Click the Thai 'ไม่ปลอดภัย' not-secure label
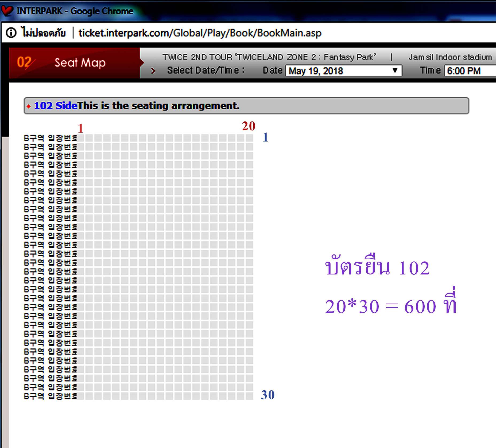Image resolution: width=496 pixels, height=448 pixels. [x=44, y=33]
